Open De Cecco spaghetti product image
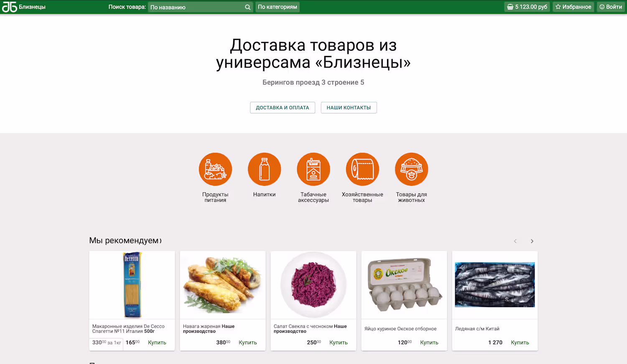 [132, 285]
